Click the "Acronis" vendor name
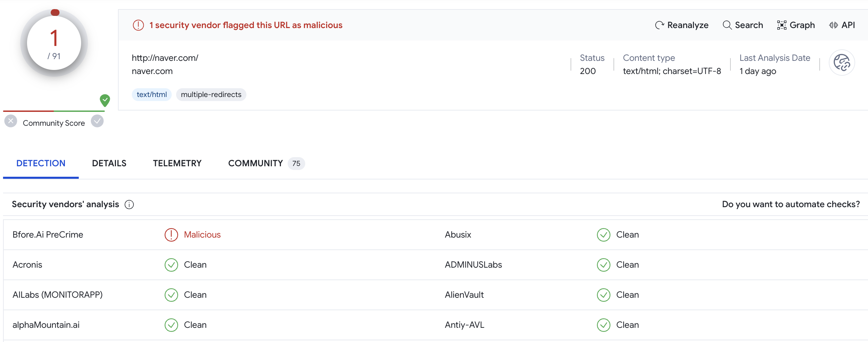 coord(27,265)
